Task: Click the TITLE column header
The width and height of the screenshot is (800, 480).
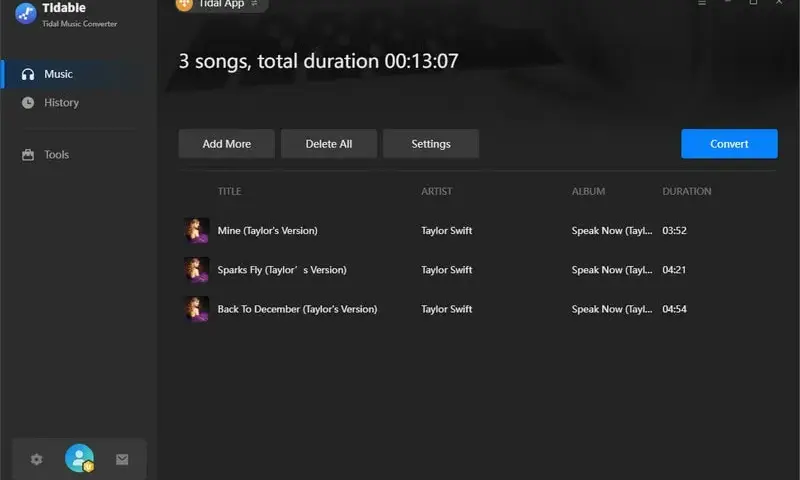Action: coord(230,191)
